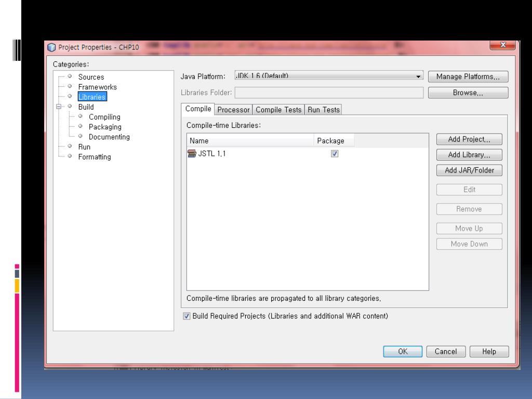This screenshot has width=532, height=399.
Task: Click the Remove library button
Action: click(469, 209)
